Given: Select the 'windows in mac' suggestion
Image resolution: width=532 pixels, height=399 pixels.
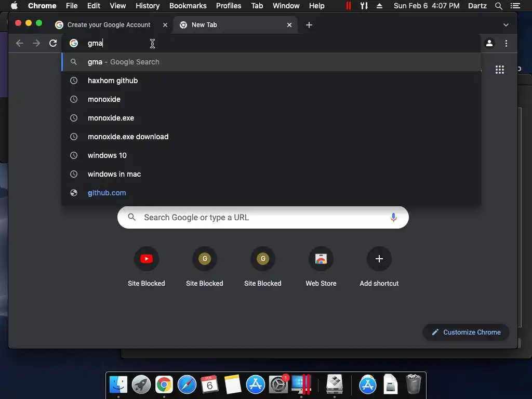Looking at the screenshot, I should (x=271, y=174).
